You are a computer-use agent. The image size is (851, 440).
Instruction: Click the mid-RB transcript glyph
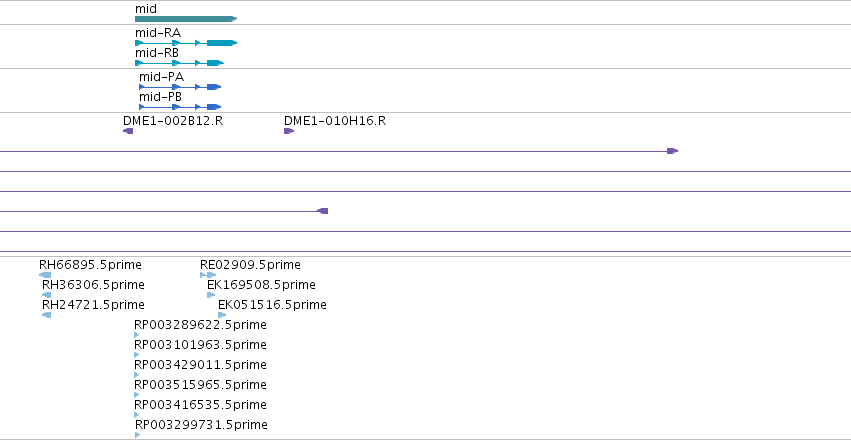[179, 63]
